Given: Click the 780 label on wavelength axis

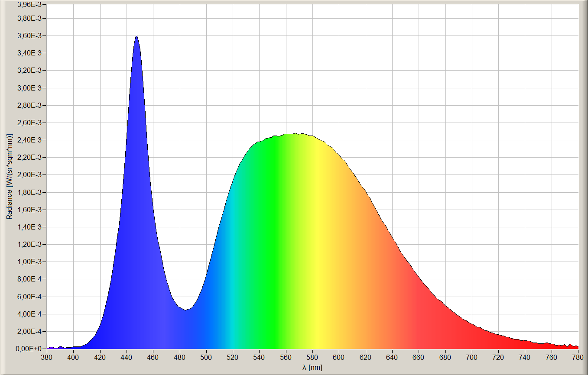Looking at the screenshot, I should tap(578, 357).
